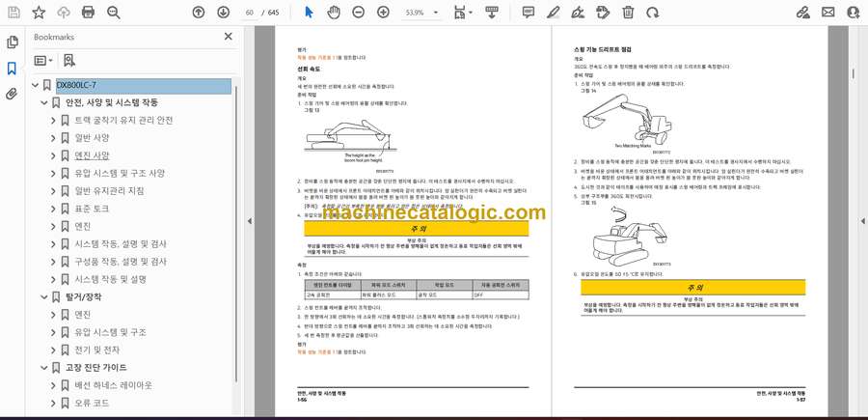The width and height of the screenshot is (868, 420).
Task: Click the find bookmark icon
Action: point(69,61)
